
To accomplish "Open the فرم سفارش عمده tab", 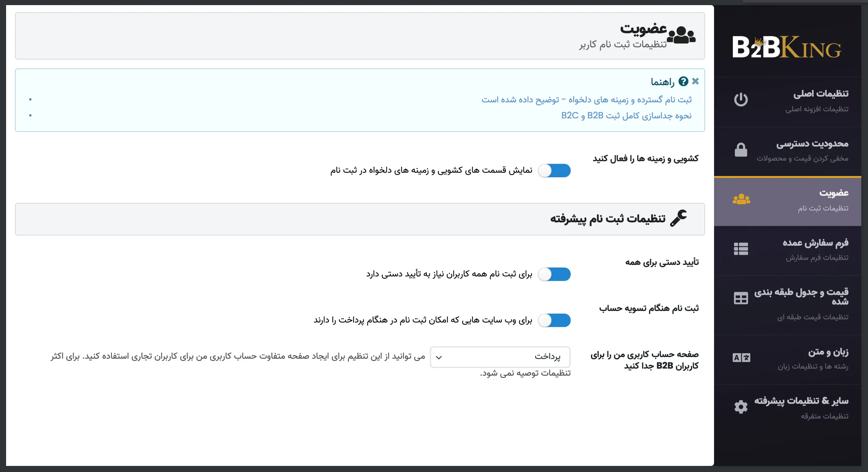I will [787, 251].
